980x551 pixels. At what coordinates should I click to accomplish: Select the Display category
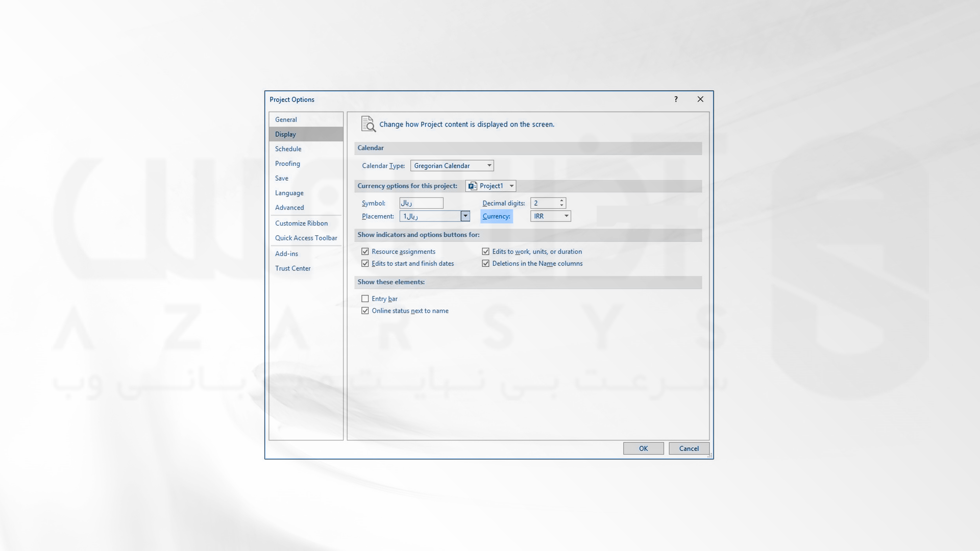click(306, 134)
